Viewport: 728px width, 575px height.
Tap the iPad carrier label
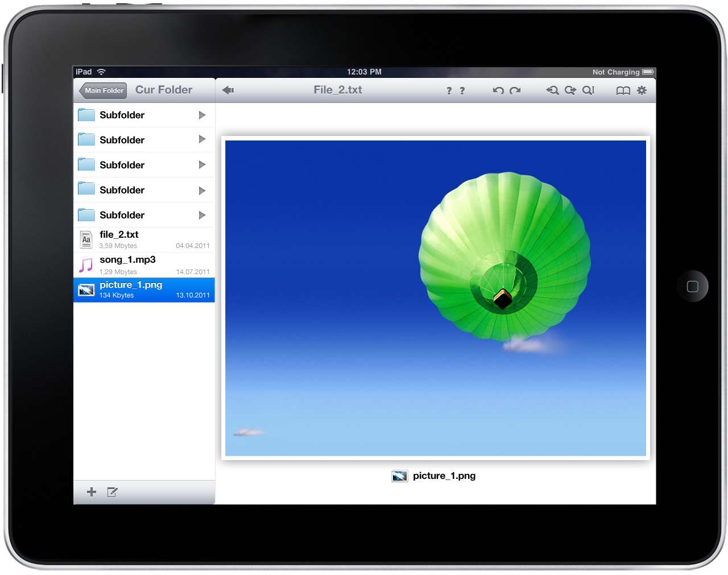pyautogui.click(x=84, y=72)
